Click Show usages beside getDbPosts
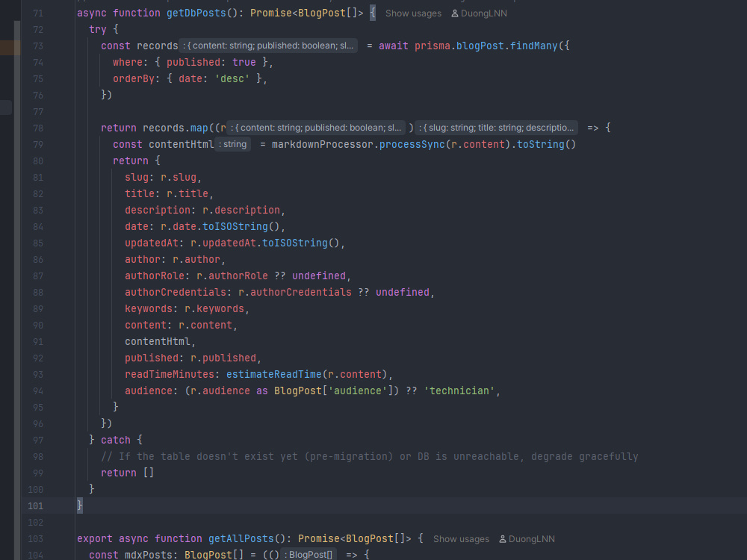 [x=413, y=13]
